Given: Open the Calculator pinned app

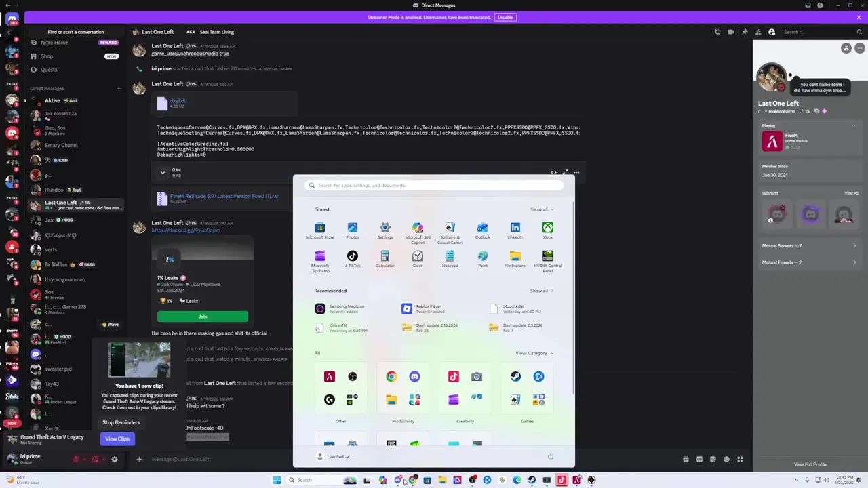Looking at the screenshot, I should [x=384, y=259].
